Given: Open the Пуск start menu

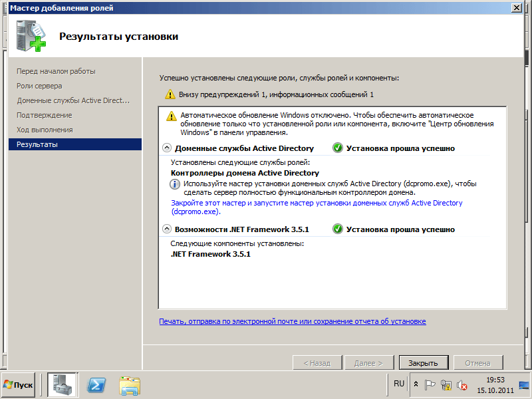Looking at the screenshot, I should coord(18,385).
